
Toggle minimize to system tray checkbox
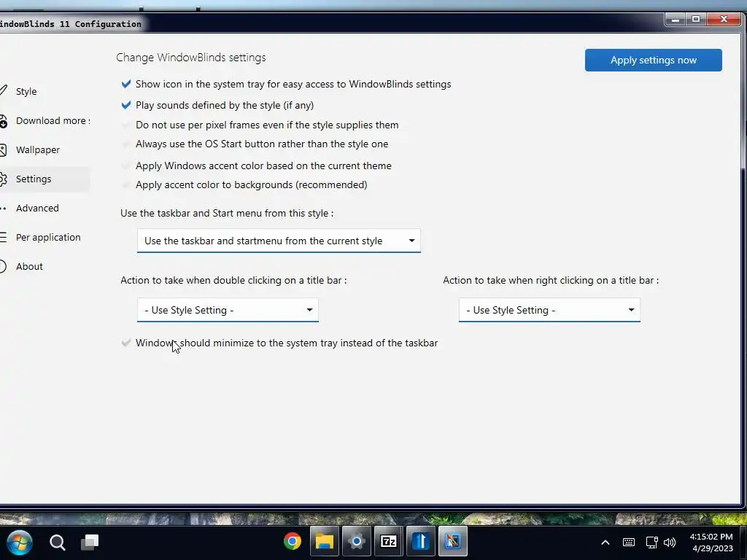[126, 343]
